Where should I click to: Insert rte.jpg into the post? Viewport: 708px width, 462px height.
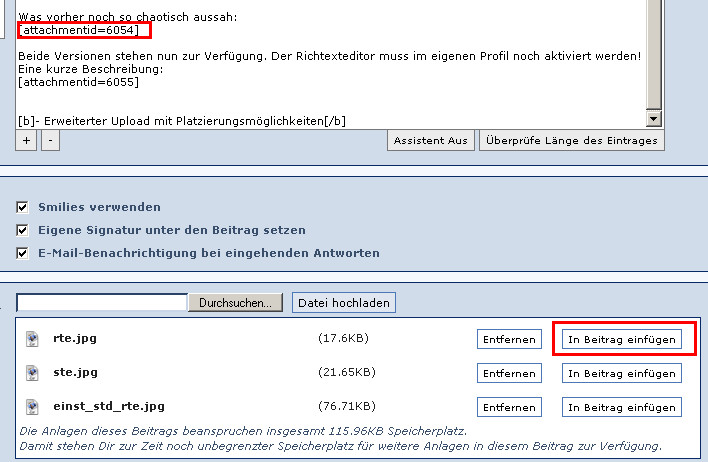622,339
